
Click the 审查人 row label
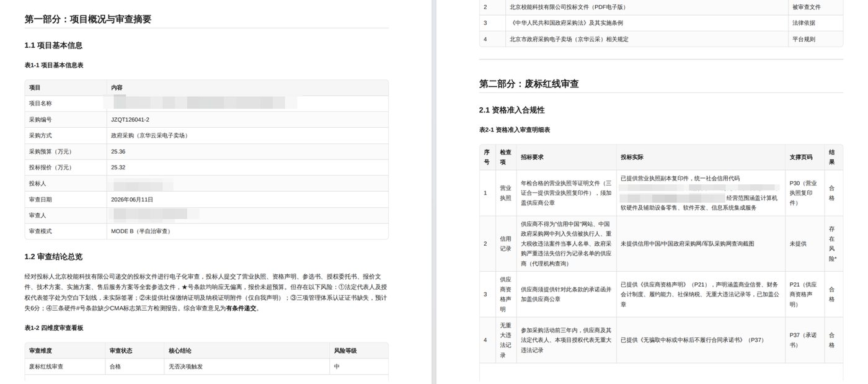click(38, 215)
